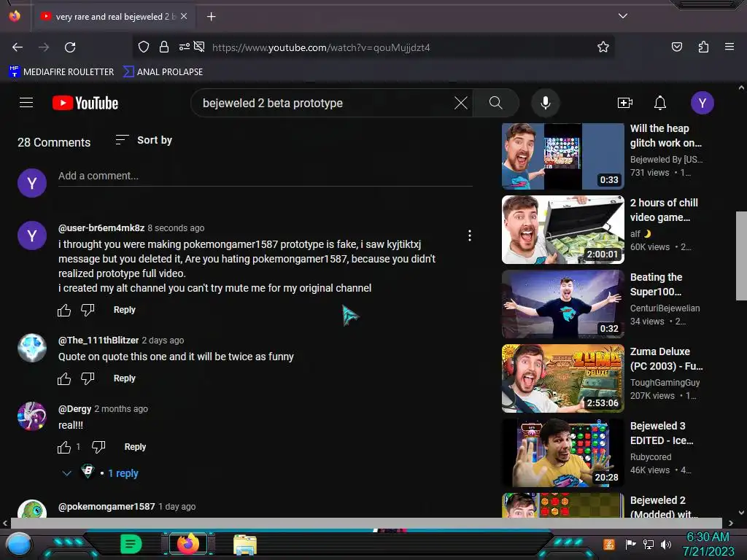
Task: Reply to the The_111thBlitzer comment
Action: 124,378
